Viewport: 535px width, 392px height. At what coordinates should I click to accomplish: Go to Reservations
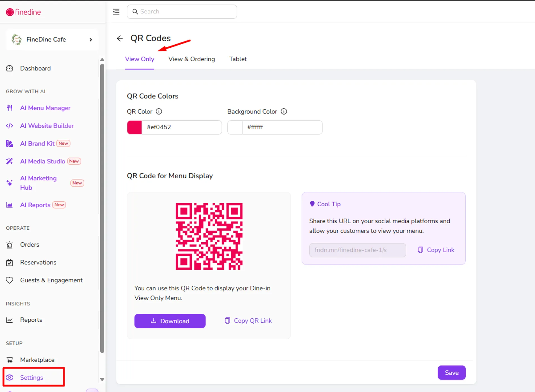click(x=38, y=262)
